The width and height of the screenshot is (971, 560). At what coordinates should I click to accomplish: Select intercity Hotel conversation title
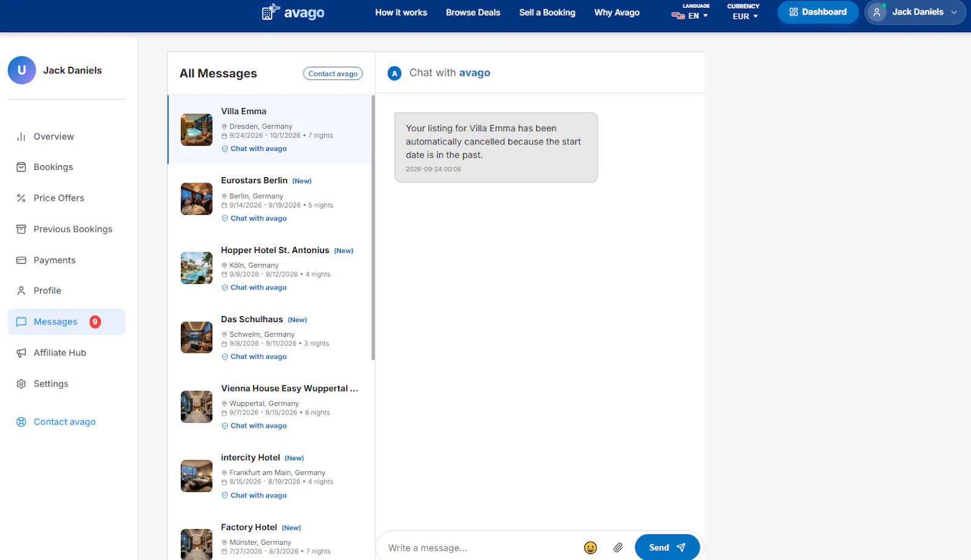(250, 457)
